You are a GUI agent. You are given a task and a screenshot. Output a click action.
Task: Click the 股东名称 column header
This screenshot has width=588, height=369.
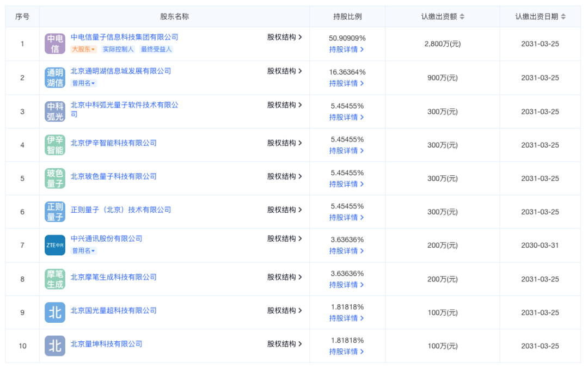pyautogui.click(x=174, y=16)
